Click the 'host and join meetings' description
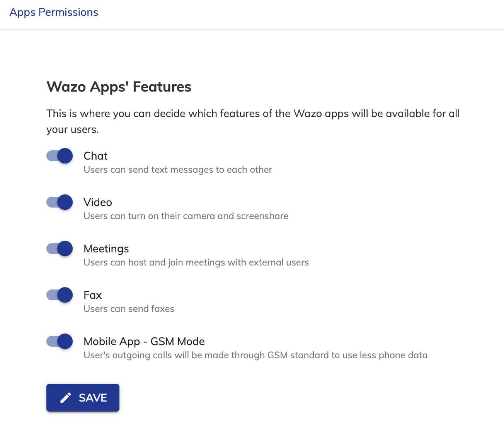The width and height of the screenshot is (504, 429). point(196,262)
